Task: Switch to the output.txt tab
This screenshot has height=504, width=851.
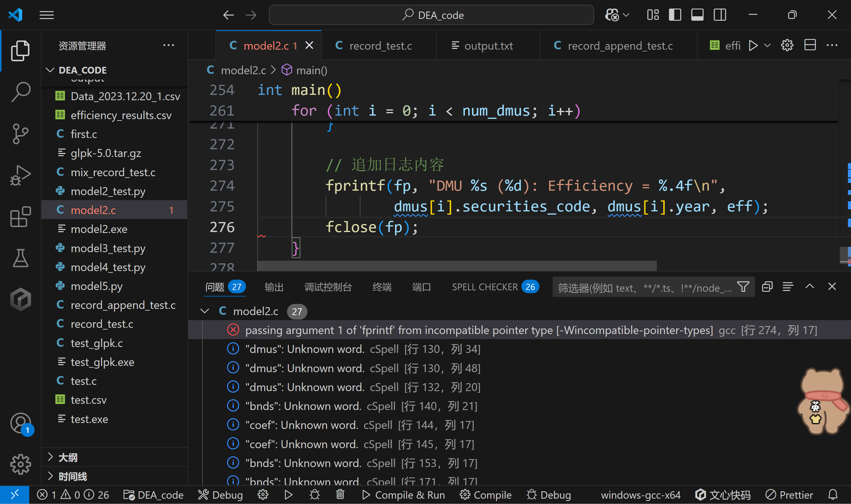Action: (488, 45)
